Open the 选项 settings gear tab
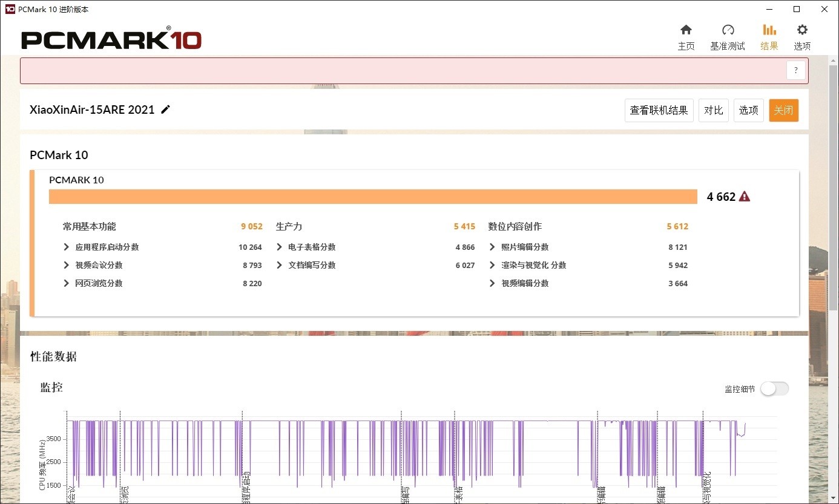 pyautogui.click(x=802, y=38)
